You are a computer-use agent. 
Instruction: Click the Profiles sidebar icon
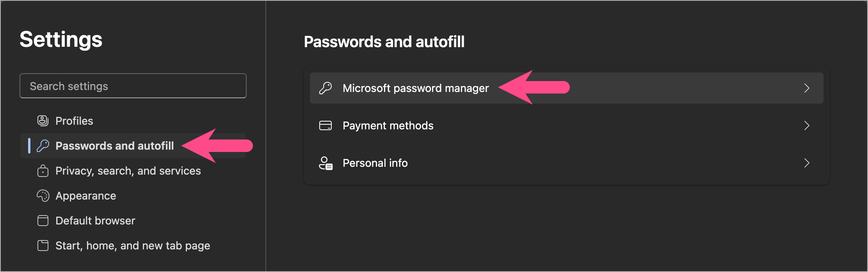point(43,121)
